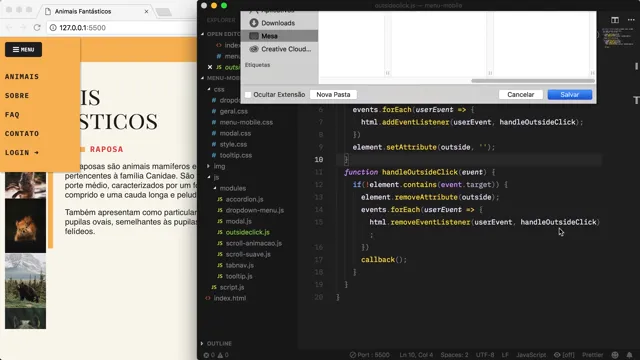Click line number 10 in the editor gutter

(x=319, y=160)
